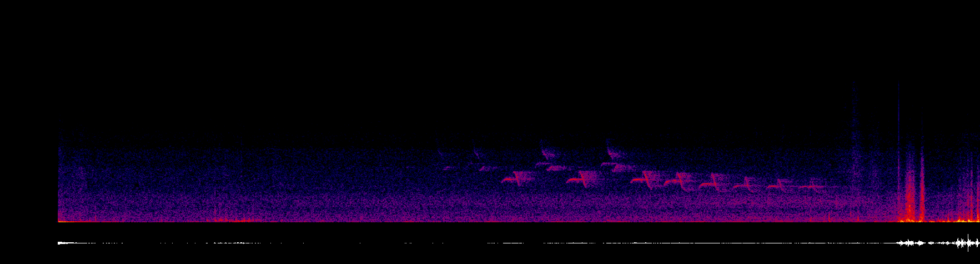This screenshot has width=980, height=264.
Task: Click the waveform burst below the orange spikes
Action: coord(911,243)
